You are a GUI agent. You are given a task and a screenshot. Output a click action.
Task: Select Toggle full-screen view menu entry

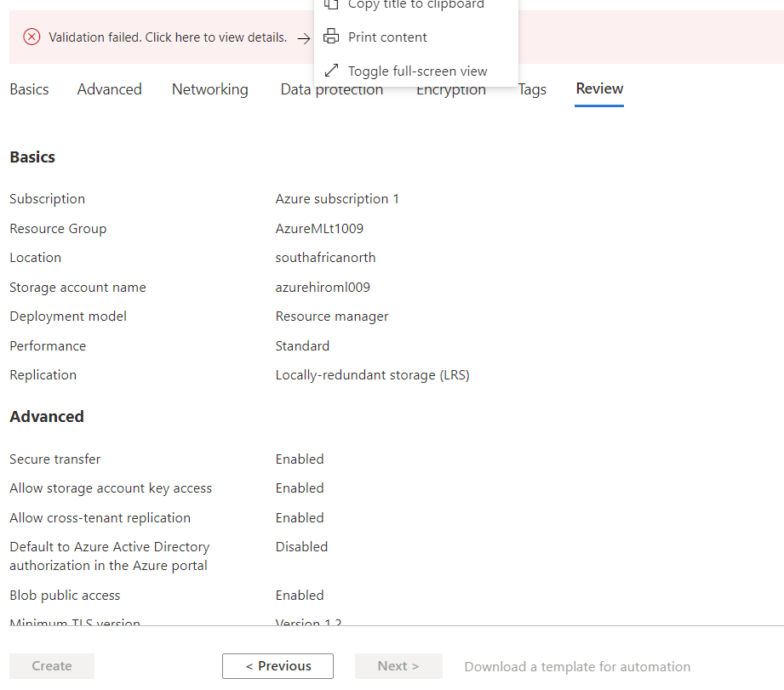click(417, 71)
